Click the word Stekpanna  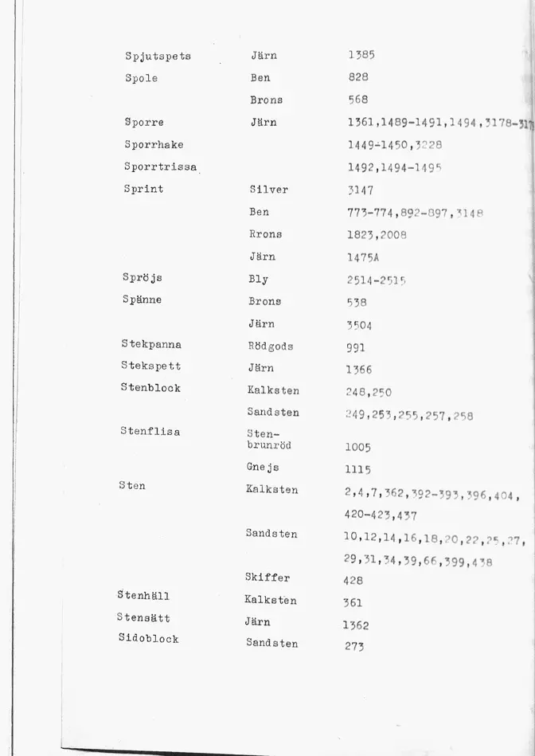coord(151,344)
